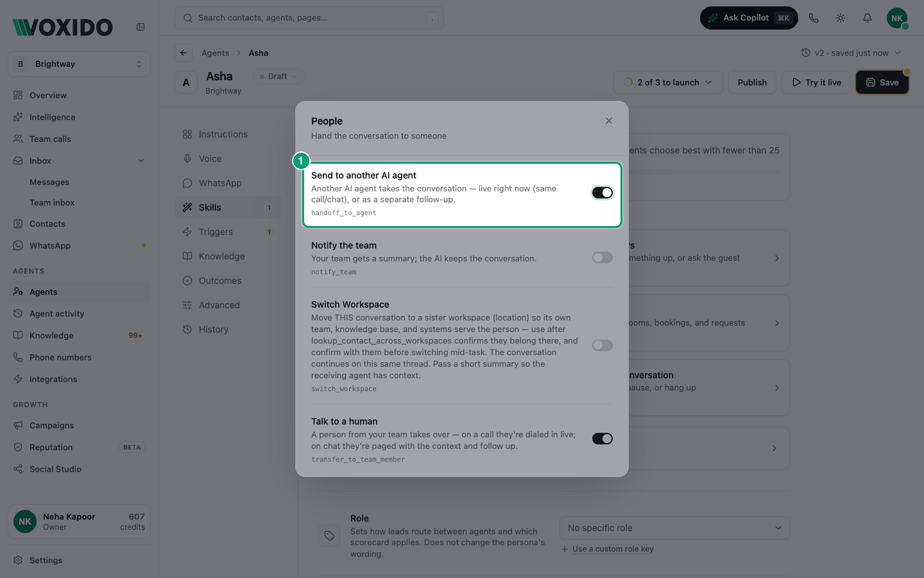This screenshot has height=578, width=924.
Task: Click the search contacts, agents, pages field
Action: 309,18
